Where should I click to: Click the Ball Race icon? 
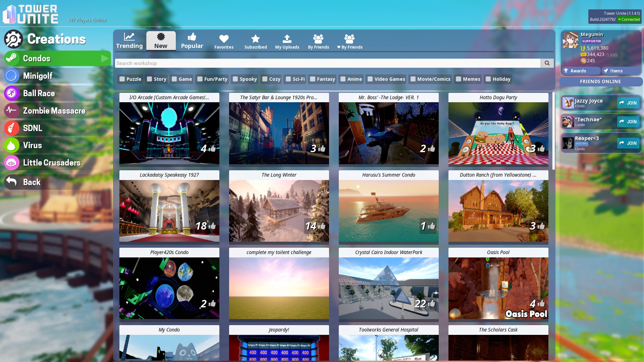(x=12, y=93)
